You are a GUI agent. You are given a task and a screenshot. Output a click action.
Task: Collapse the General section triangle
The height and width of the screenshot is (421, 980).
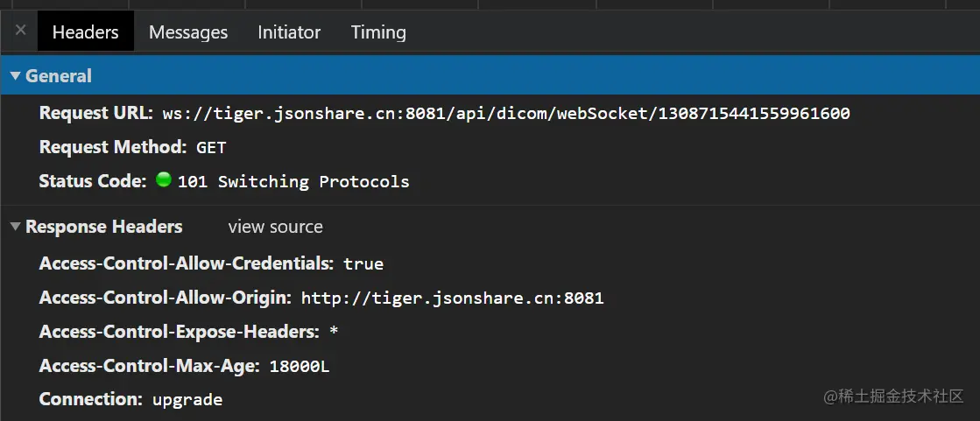point(15,76)
